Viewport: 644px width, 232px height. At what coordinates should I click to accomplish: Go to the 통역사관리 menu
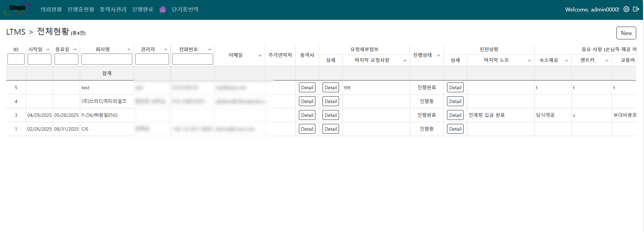point(113,10)
